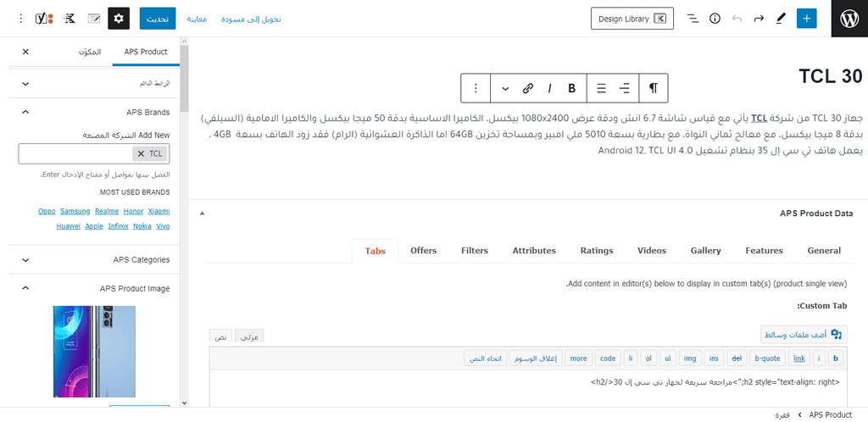Collapse the APS Product Image panel
The width and height of the screenshot is (868, 422).
[94, 288]
